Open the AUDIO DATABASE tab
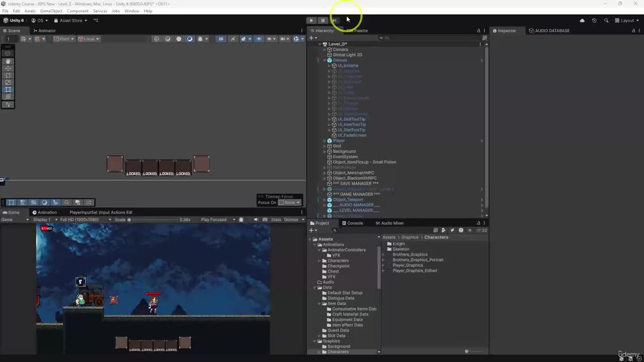 [x=549, y=31]
